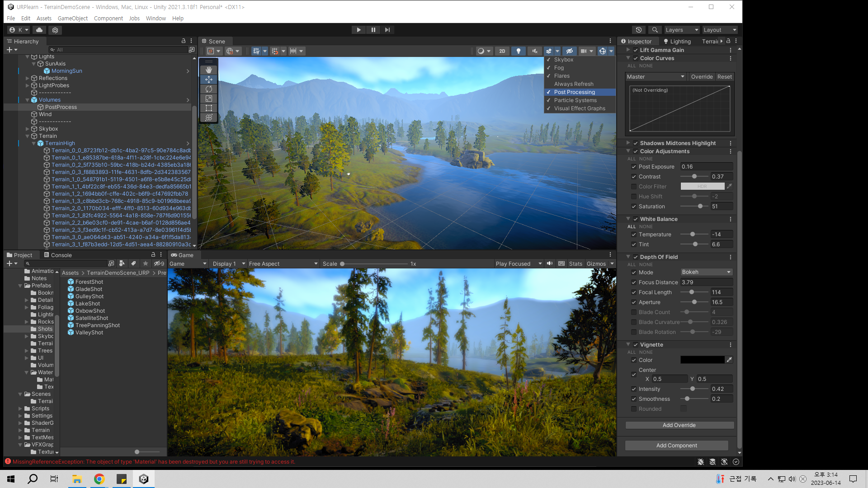Open cloud services icon in toolbar
Viewport: 868px width, 488px height.
39,30
